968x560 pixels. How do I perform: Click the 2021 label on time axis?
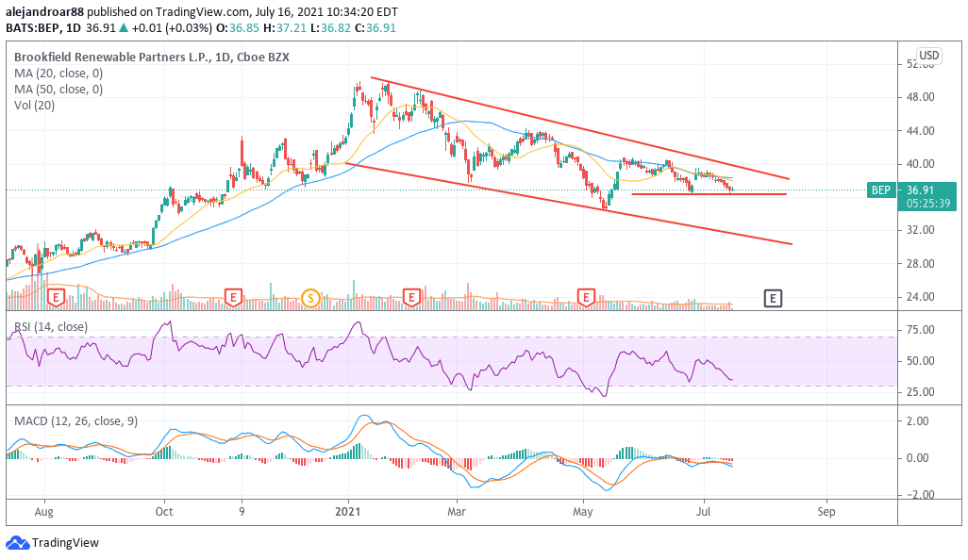pos(347,512)
